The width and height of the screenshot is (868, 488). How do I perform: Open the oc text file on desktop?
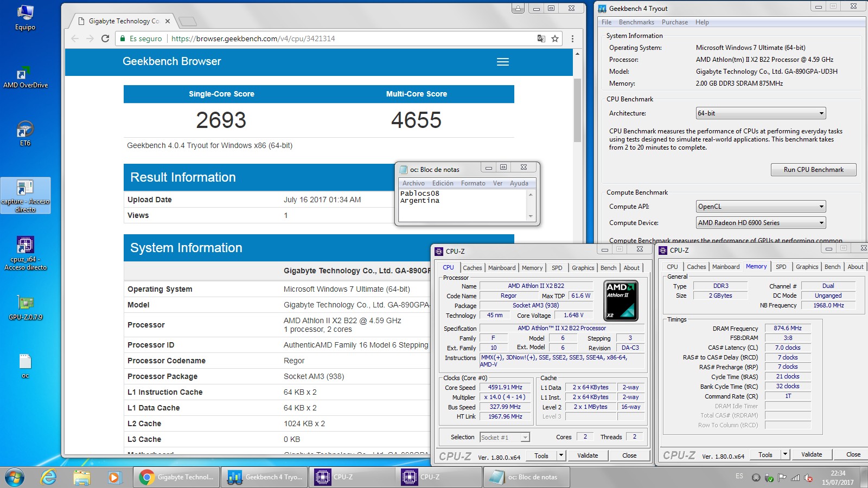coord(25,366)
